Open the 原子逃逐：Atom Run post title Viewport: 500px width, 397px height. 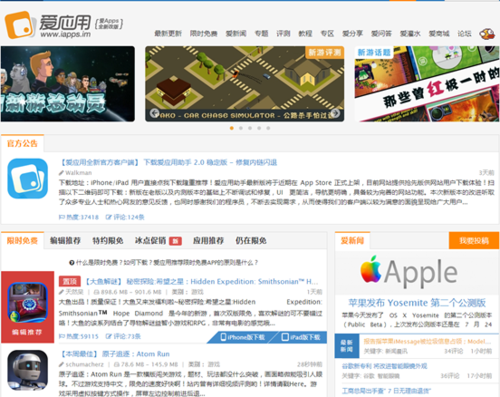(115, 354)
